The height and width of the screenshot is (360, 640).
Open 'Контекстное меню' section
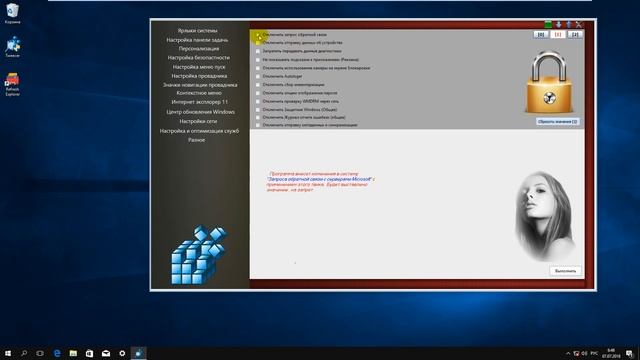(x=199, y=93)
